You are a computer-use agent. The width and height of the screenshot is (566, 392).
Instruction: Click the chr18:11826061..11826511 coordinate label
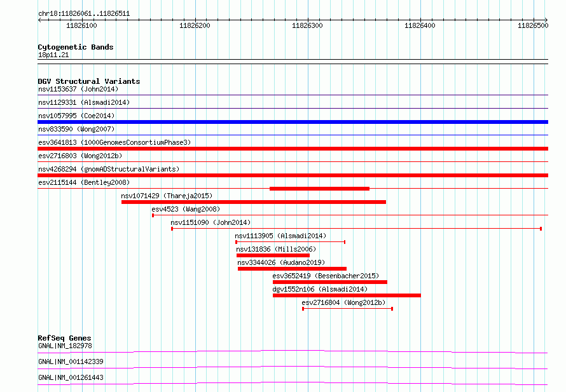(x=84, y=14)
